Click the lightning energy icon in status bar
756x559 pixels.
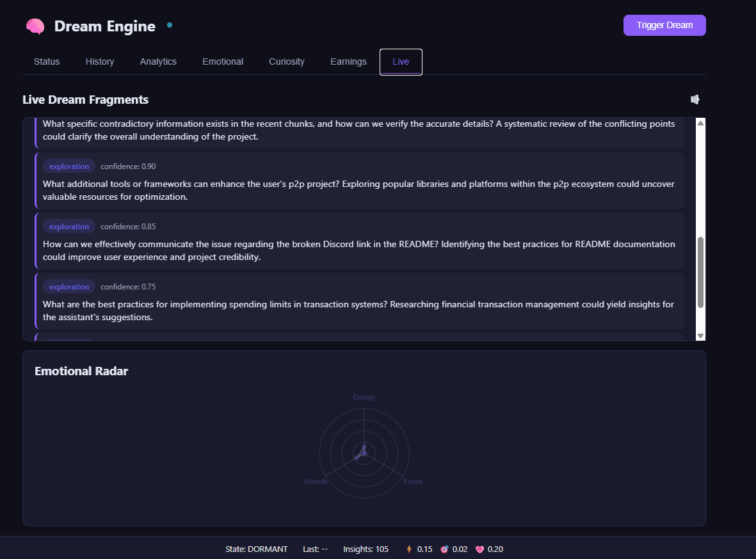(x=409, y=549)
